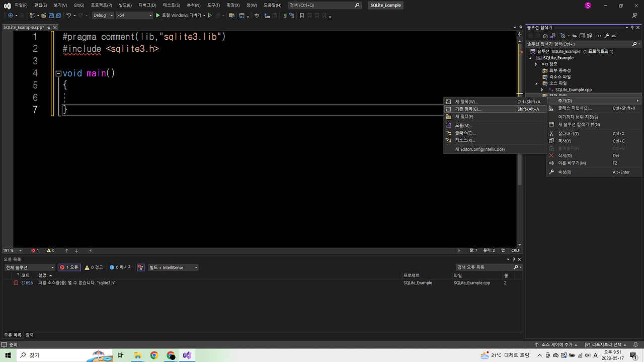The width and height of the screenshot is (644, 362).
Task: Open the 프로젝트(P) menu
Action: (x=101, y=5)
